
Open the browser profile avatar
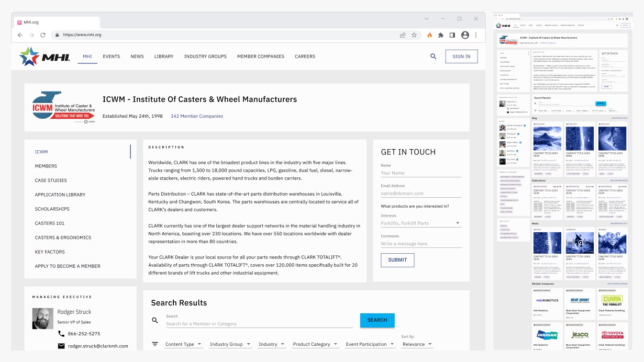click(x=465, y=35)
